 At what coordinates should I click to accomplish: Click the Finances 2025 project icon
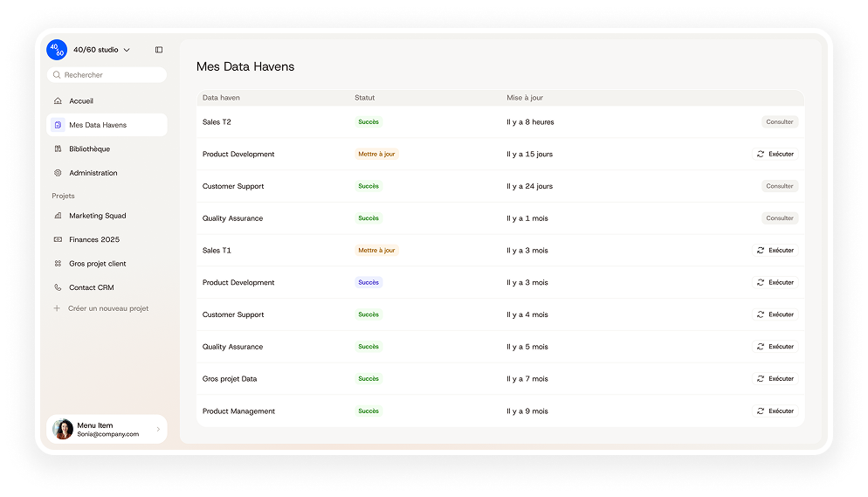coord(58,239)
